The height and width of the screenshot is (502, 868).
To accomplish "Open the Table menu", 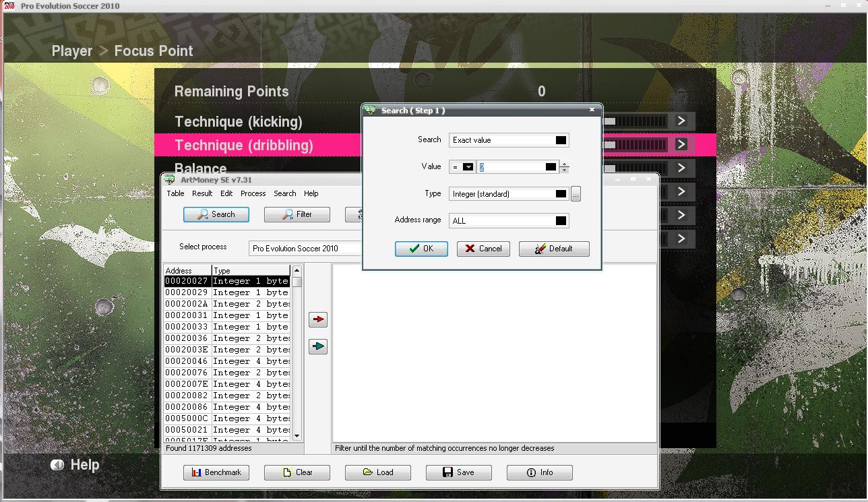I will click(x=175, y=193).
